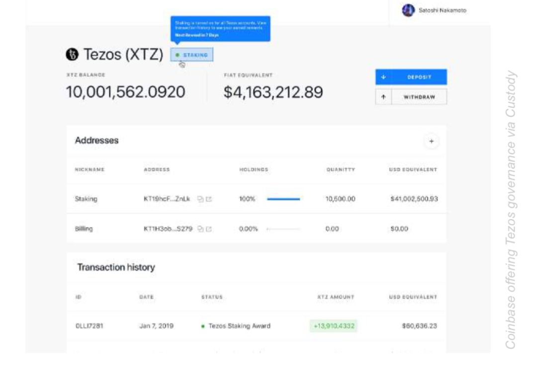This screenshot has height=392, width=537.
Task: Click address text KT1H3ob...S279
Action: coord(168,229)
